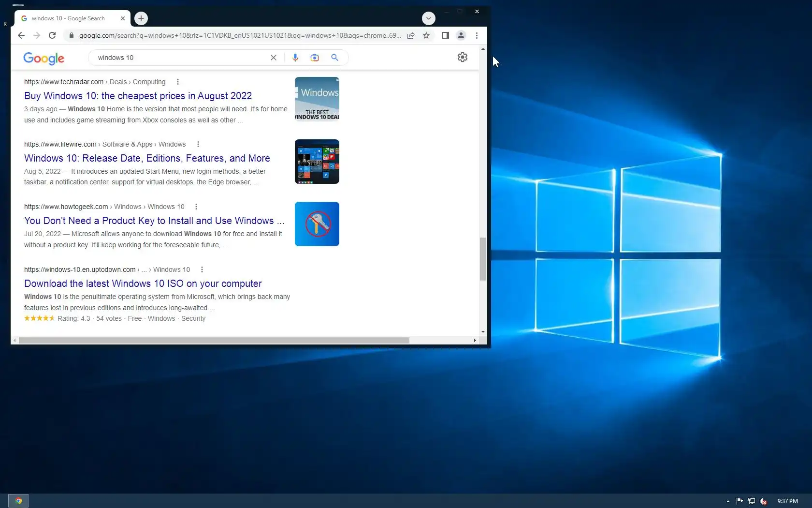This screenshot has height=508, width=812.
Task: Go back with the browser back arrow
Action: (21, 35)
